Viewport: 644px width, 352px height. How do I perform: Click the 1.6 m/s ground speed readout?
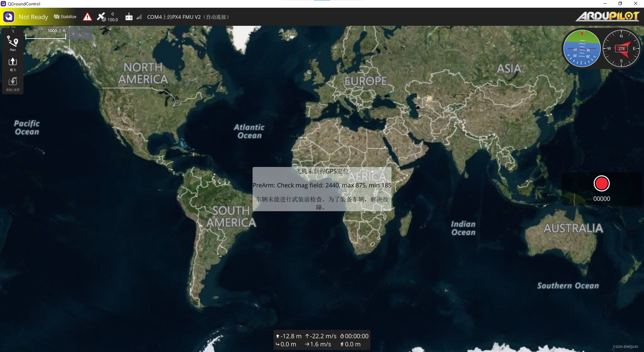coord(318,344)
